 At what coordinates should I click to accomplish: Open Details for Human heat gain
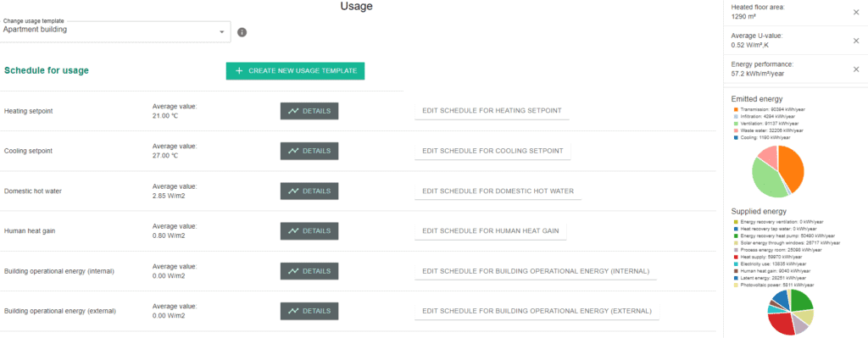(x=309, y=230)
